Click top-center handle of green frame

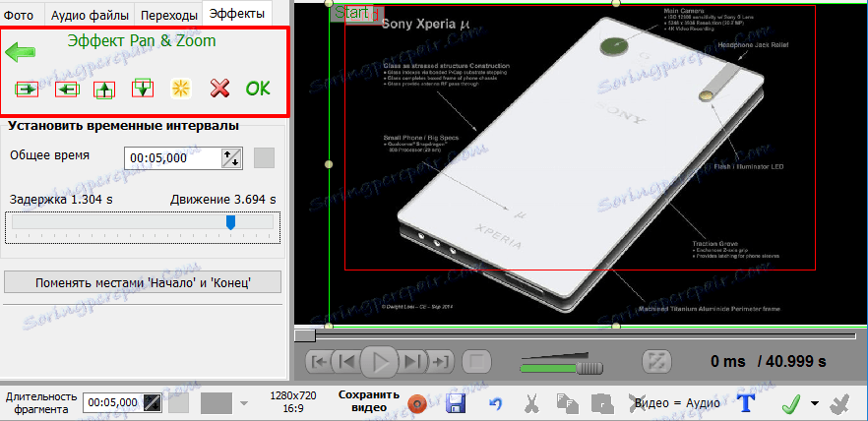[616, 3]
